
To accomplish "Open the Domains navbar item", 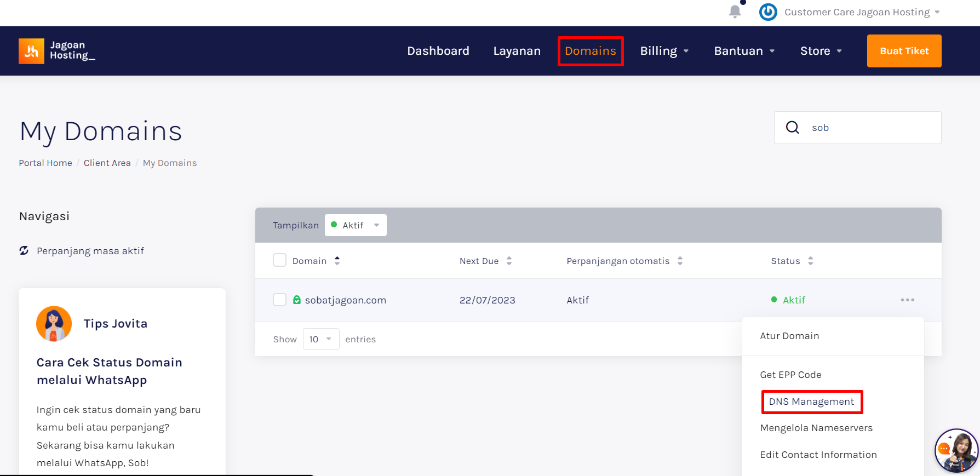I will 591,51.
